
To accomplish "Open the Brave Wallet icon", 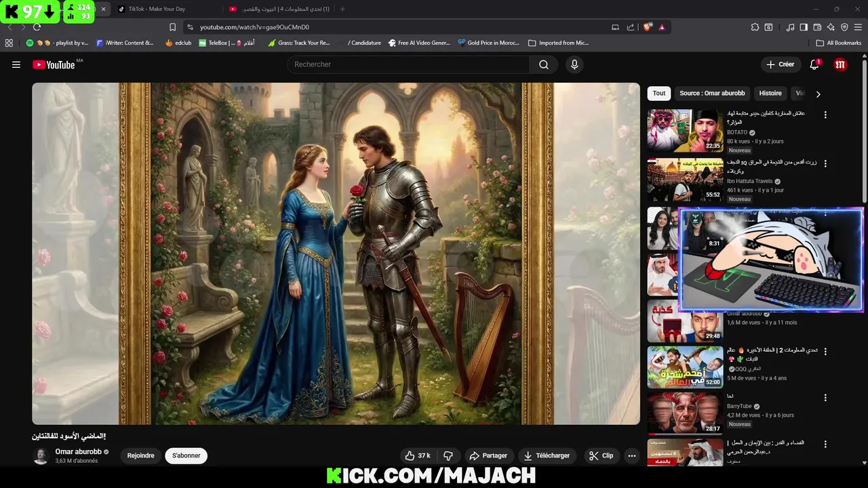I will [817, 27].
